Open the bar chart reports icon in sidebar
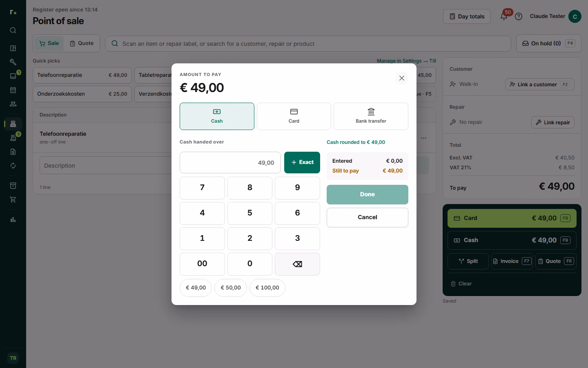Screen dimensions: 588x368 point(13,220)
